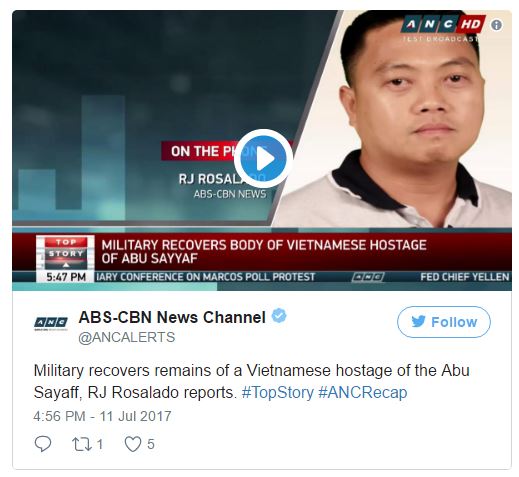Screen dimensions: 519x477
Task: Click the verified badge checkmark
Action: tap(279, 316)
